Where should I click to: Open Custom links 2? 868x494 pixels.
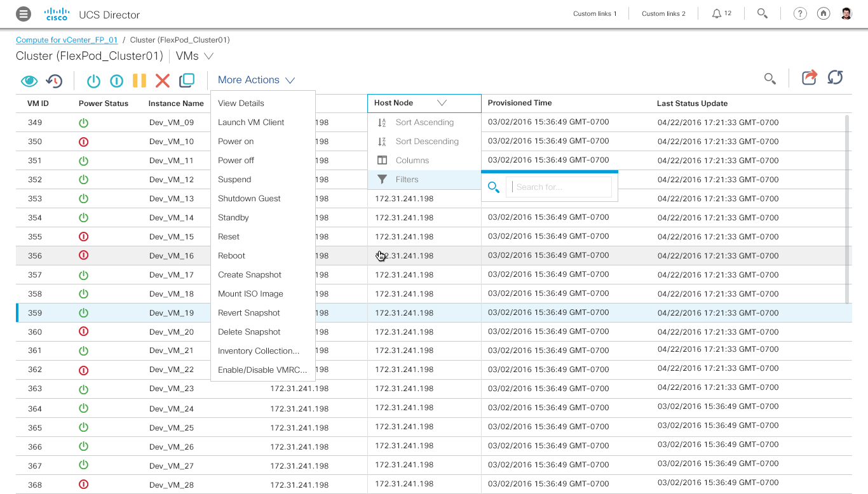coord(663,13)
